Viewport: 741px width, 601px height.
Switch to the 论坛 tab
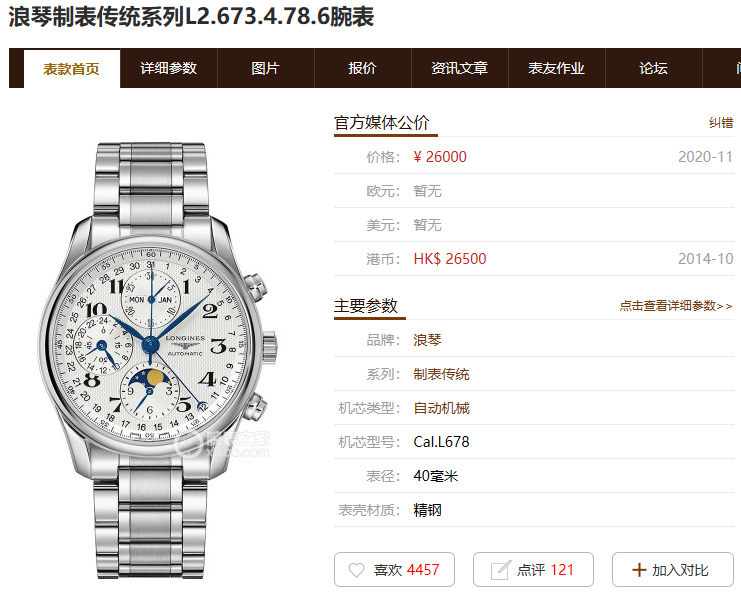tap(653, 69)
